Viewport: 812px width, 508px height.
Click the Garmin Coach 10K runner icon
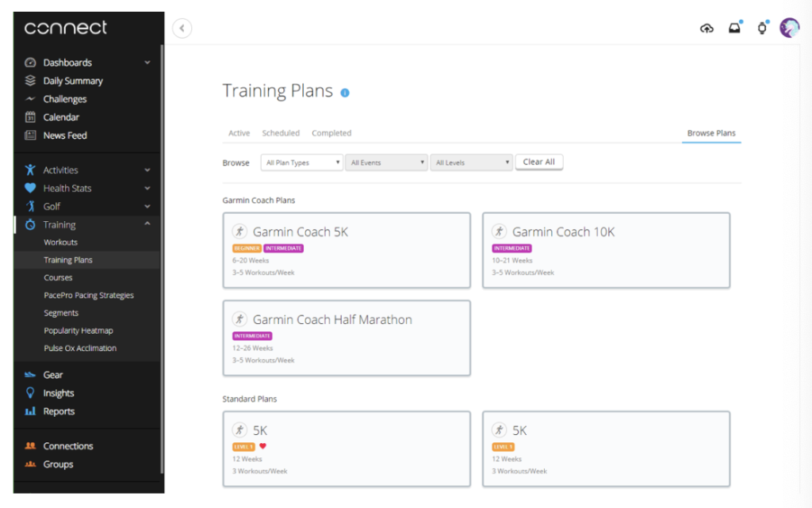pyautogui.click(x=499, y=231)
